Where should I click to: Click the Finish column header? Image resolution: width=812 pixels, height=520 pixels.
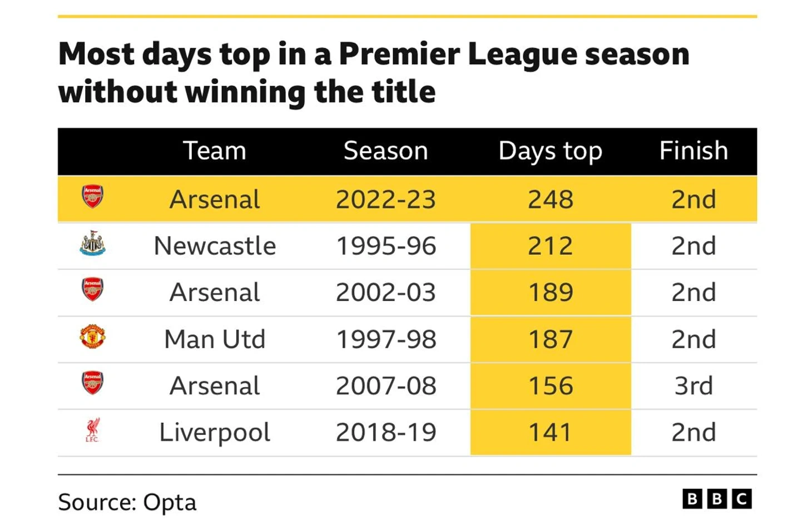(694, 151)
